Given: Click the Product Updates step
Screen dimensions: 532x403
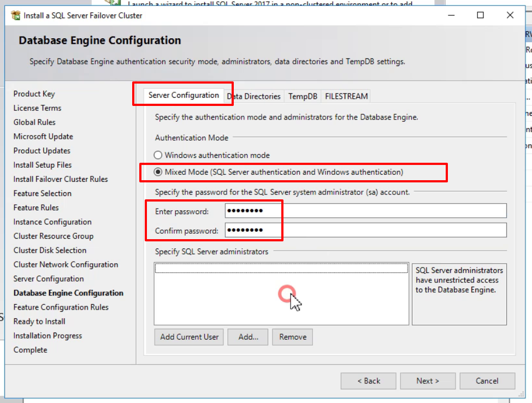Looking at the screenshot, I should (x=42, y=151).
